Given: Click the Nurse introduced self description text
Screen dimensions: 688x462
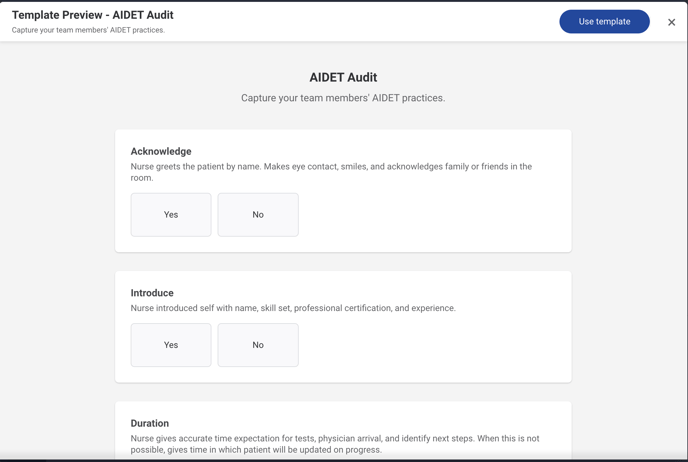Looking at the screenshot, I should [x=293, y=308].
